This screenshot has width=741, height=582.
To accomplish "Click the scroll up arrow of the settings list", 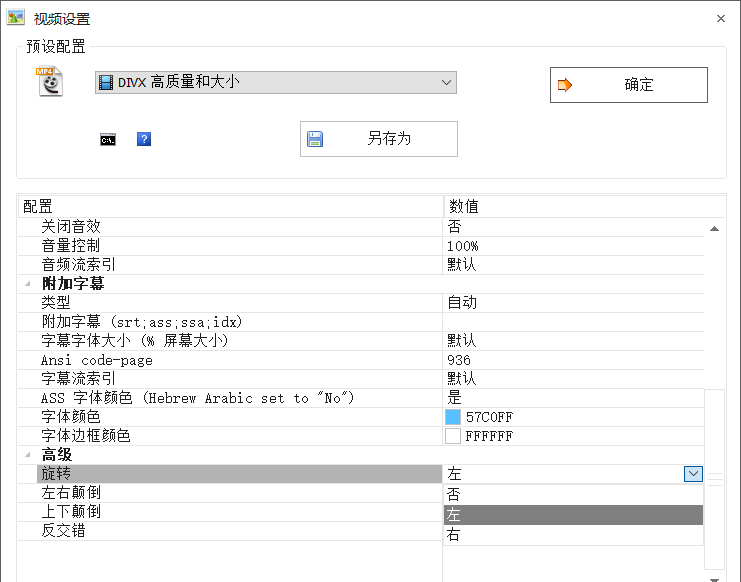I will (715, 229).
